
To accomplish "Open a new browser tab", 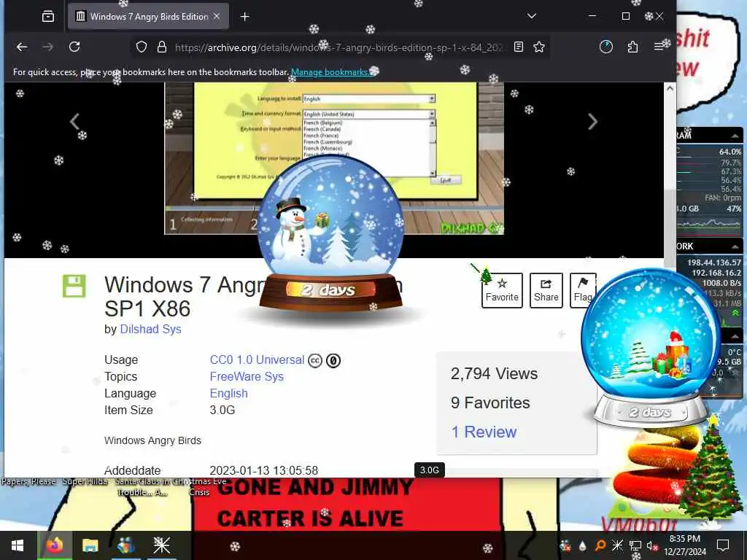I will (244, 17).
